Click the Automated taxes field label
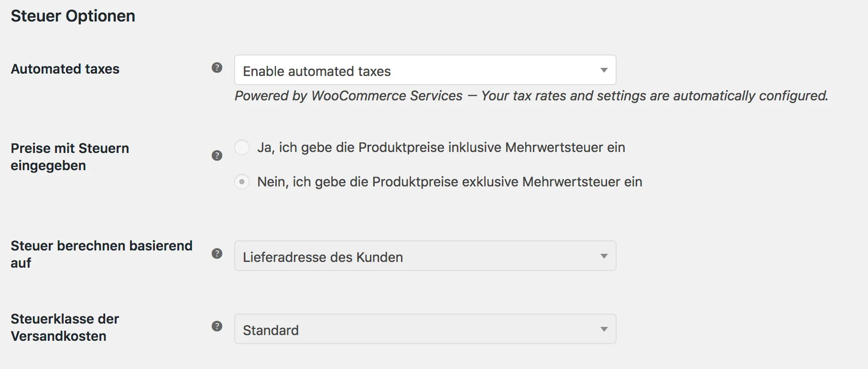868x369 pixels. [65, 69]
